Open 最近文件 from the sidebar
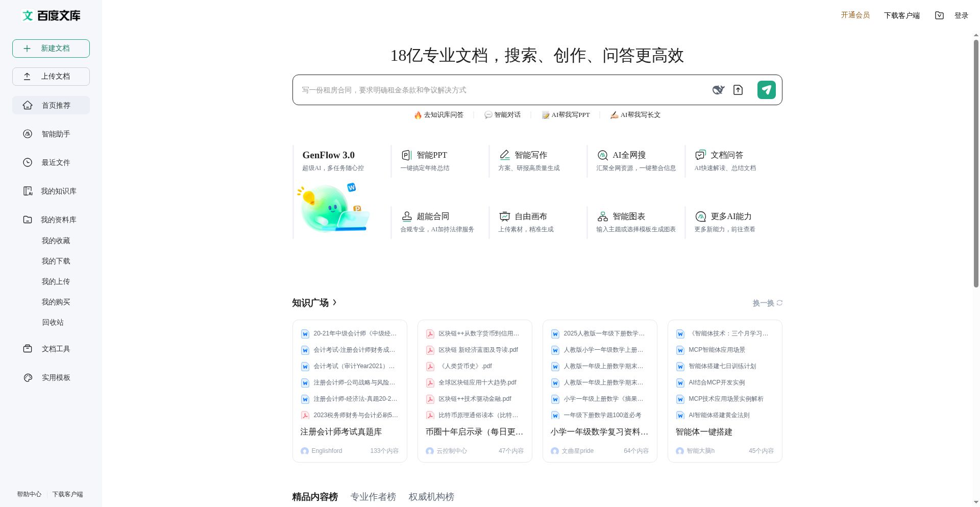The height and width of the screenshot is (507, 980). [x=56, y=162]
